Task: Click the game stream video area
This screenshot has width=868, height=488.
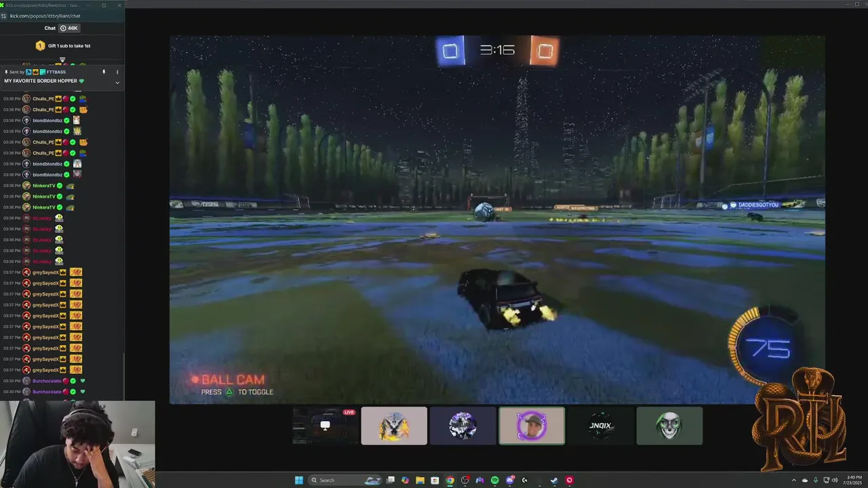Action: click(497, 220)
